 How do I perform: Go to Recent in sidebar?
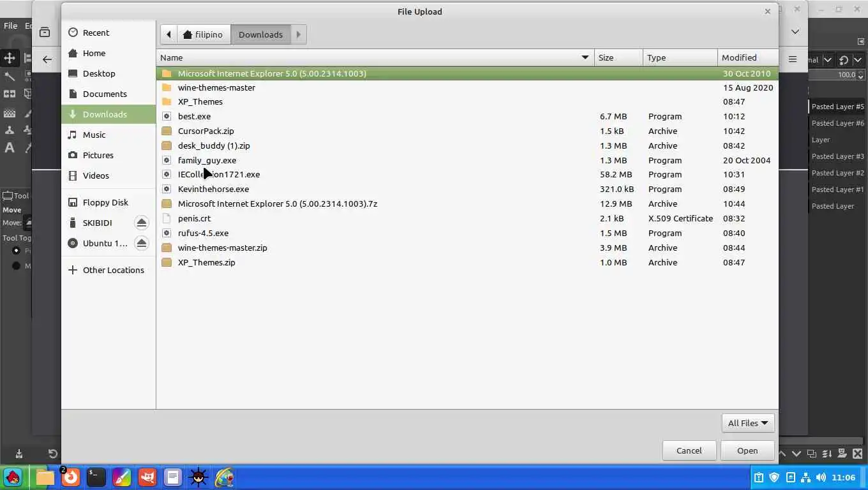coord(108,33)
